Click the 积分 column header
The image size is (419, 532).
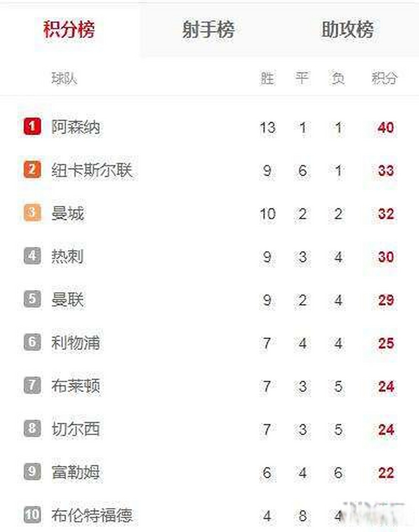(384, 78)
